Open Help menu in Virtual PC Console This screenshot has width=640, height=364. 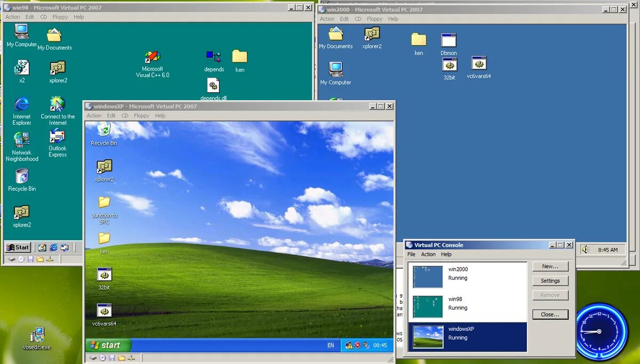tap(446, 254)
